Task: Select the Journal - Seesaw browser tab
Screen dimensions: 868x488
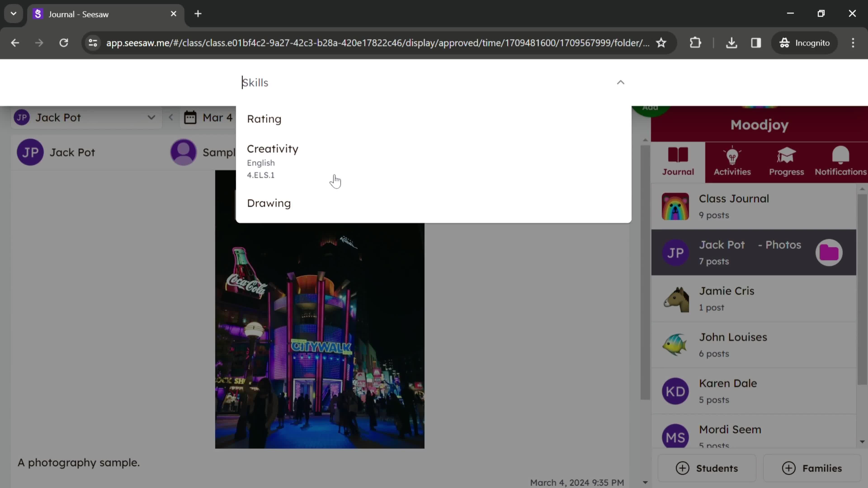Action: click(x=106, y=14)
